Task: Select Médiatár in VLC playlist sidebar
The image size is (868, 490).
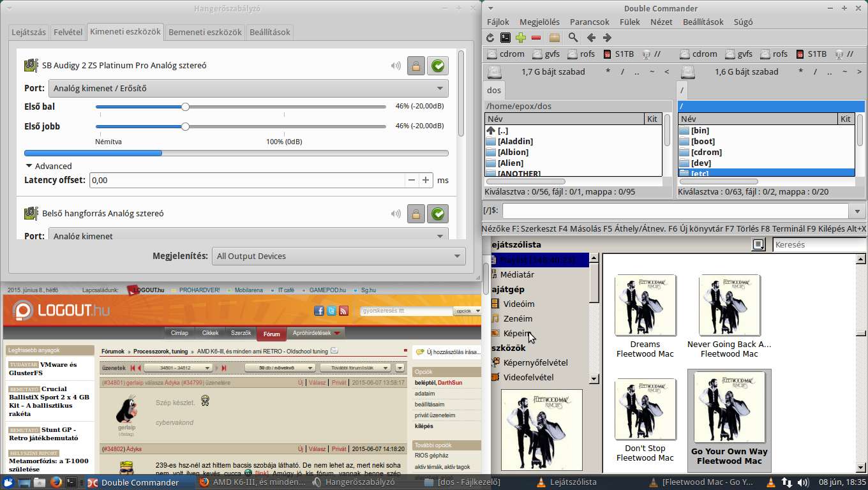Action: point(517,274)
